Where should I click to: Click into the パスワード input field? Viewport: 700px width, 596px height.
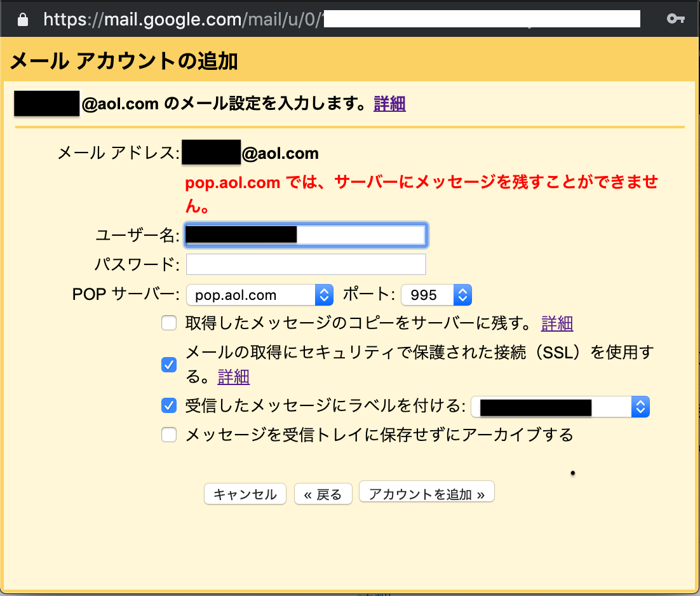(x=306, y=264)
